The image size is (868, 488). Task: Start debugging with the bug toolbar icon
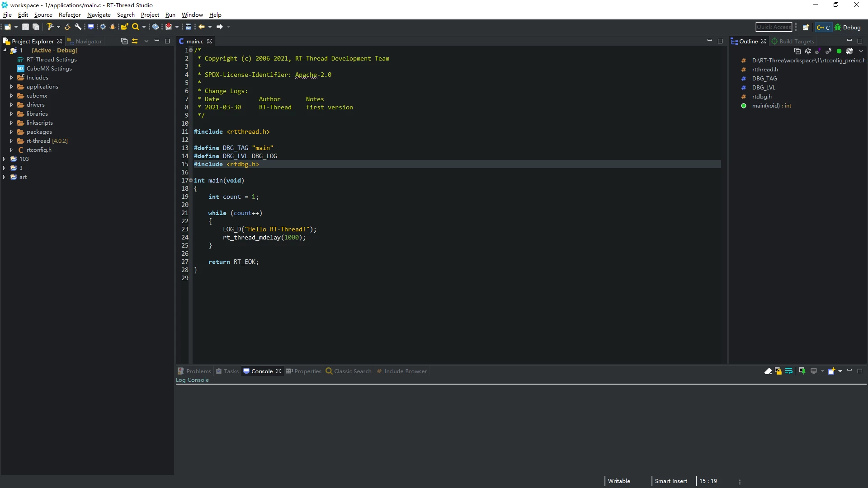[113, 27]
